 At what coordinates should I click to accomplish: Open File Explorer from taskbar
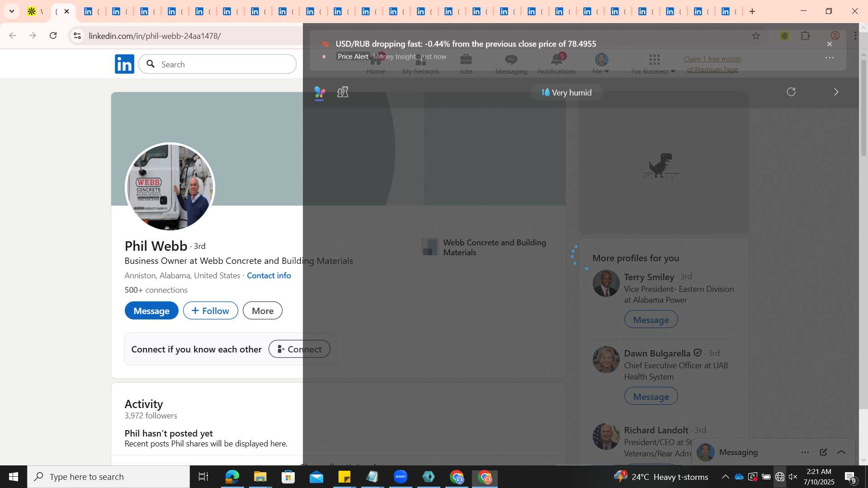point(260,477)
